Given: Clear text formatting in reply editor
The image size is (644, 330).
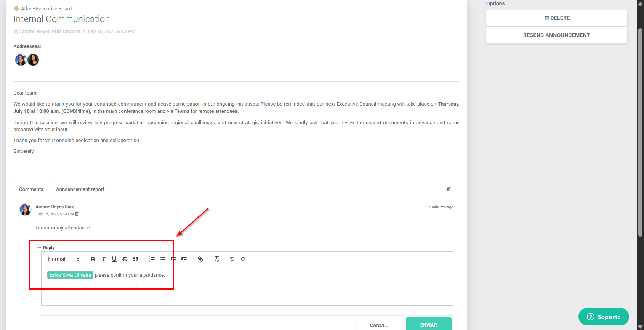Looking at the screenshot, I should (x=217, y=259).
